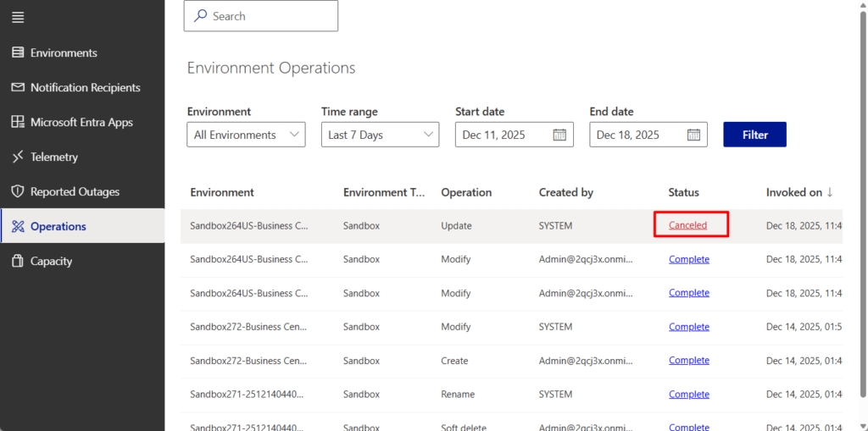
Task: Click Complete status for the Create operation
Action: point(688,360)
